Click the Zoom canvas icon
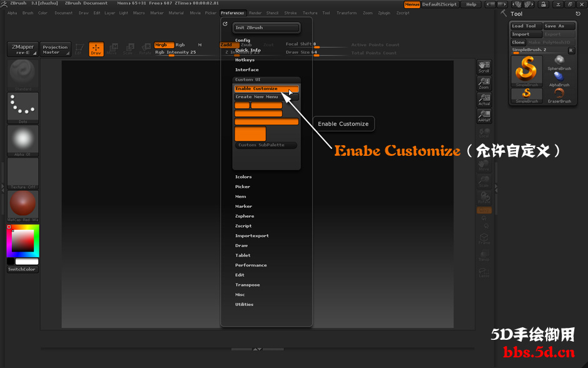The image size is (588, 368). coord(484,84)
